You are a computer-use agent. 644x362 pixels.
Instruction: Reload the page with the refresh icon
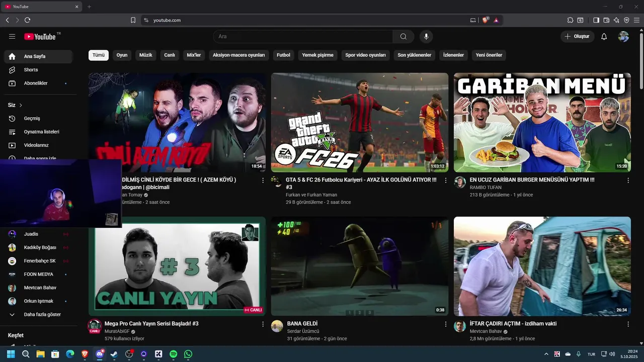point(27,20)
